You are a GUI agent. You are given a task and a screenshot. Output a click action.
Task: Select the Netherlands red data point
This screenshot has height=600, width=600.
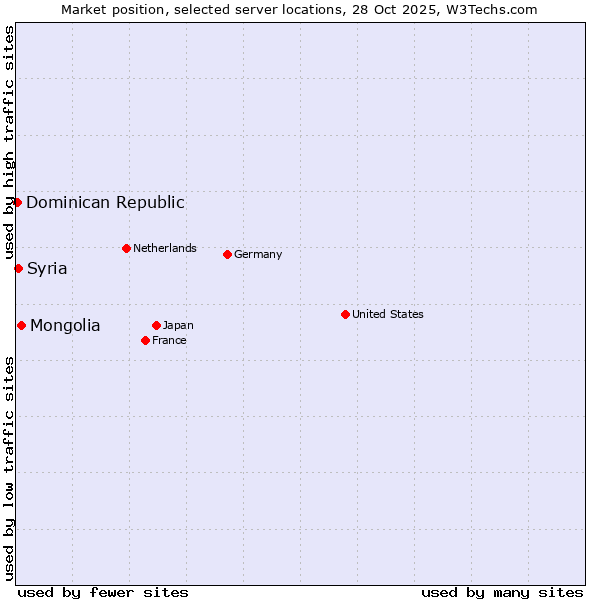point(126,248)
